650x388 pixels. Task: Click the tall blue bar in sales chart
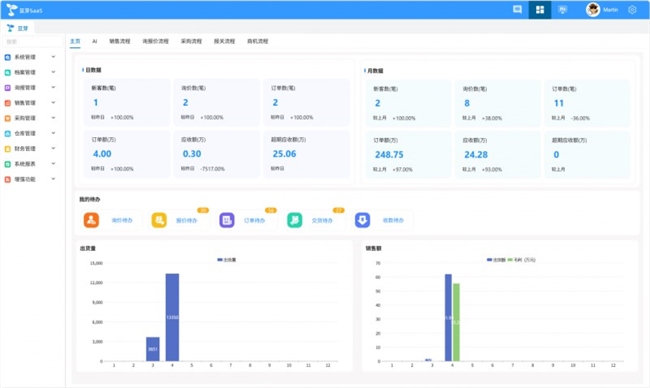point(448,318)
